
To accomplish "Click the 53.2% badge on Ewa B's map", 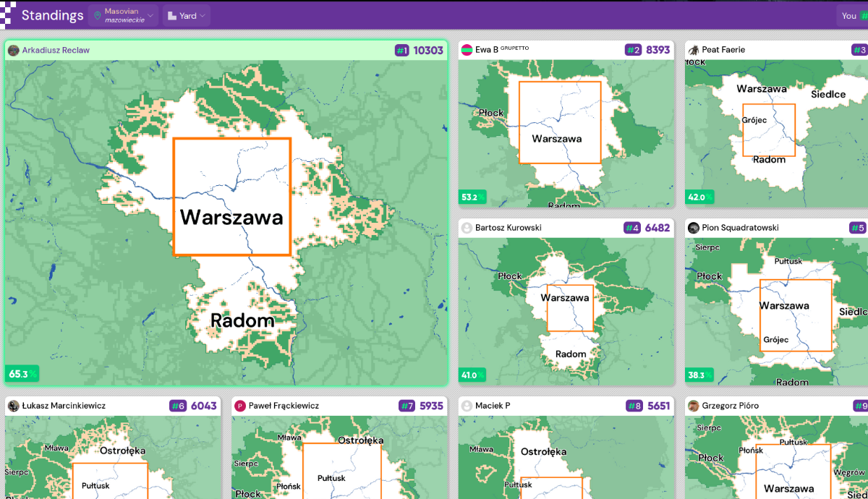I will tap(473, 197).
